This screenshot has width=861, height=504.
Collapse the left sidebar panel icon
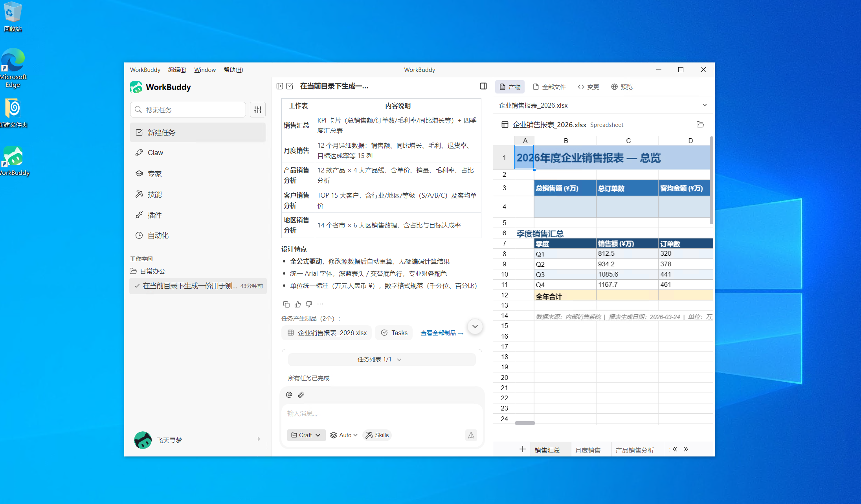click(280, 86)
